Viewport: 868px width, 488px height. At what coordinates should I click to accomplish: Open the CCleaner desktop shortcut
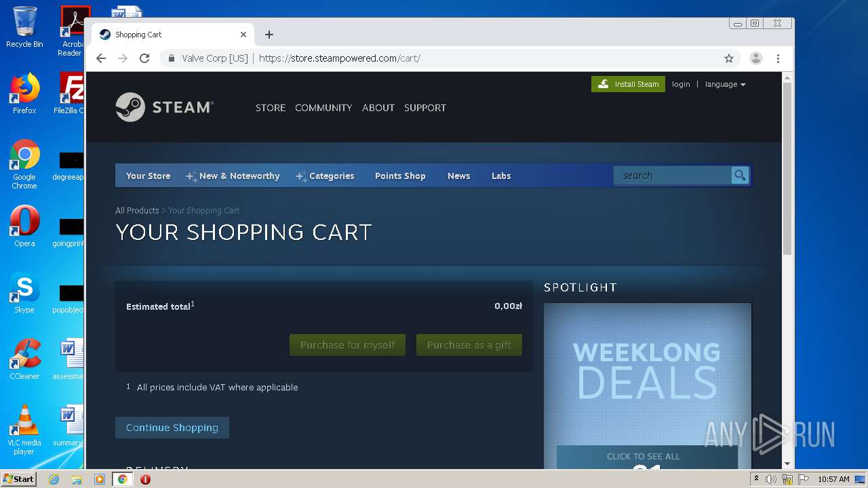point(24,359)
